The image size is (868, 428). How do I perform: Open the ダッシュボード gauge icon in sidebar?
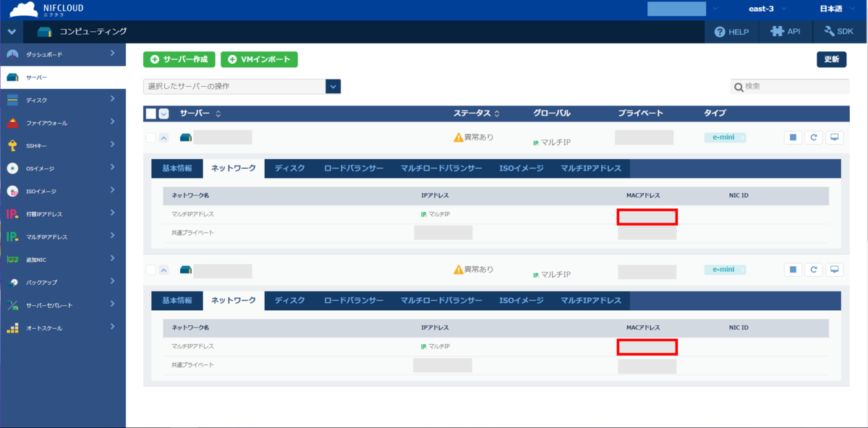pyautogui.click(x=12, y=54)
